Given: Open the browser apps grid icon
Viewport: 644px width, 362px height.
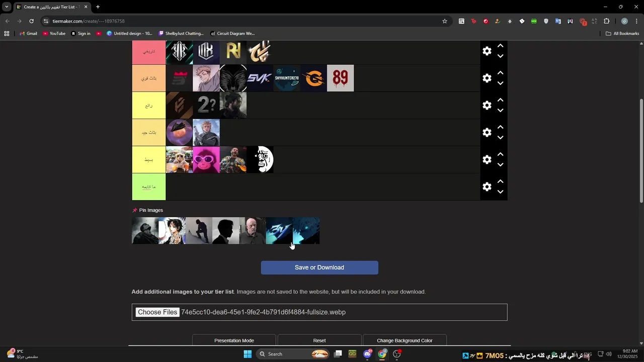Looking at the screenshot, I should [7, 34].
